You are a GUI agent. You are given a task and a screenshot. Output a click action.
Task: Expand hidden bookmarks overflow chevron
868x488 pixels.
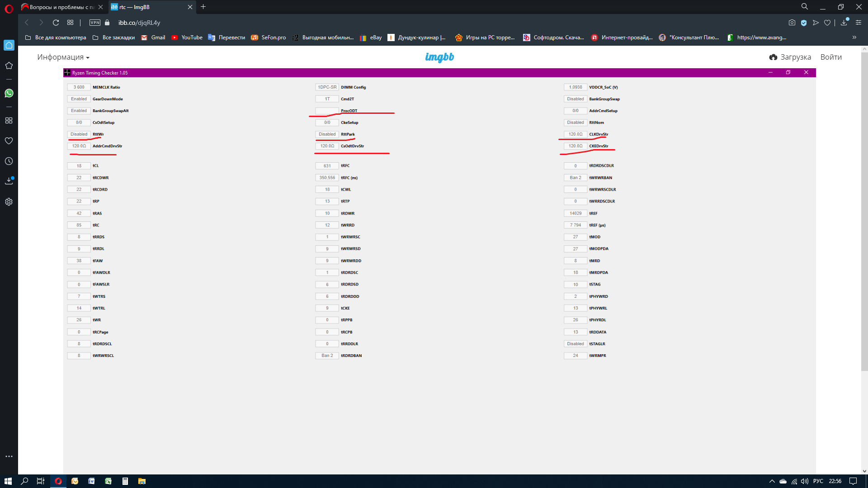point(854,38)
